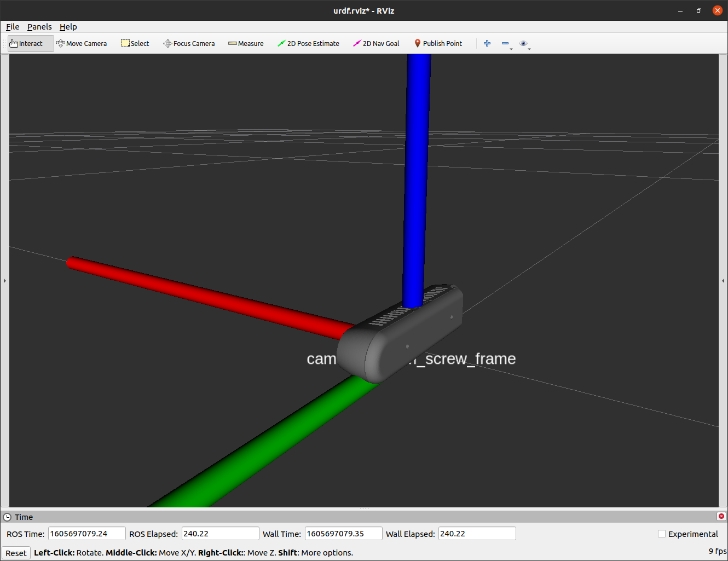Expand the left collapsed panel arrow
Screen dimensions: 728x561
[x=5, y=281]
